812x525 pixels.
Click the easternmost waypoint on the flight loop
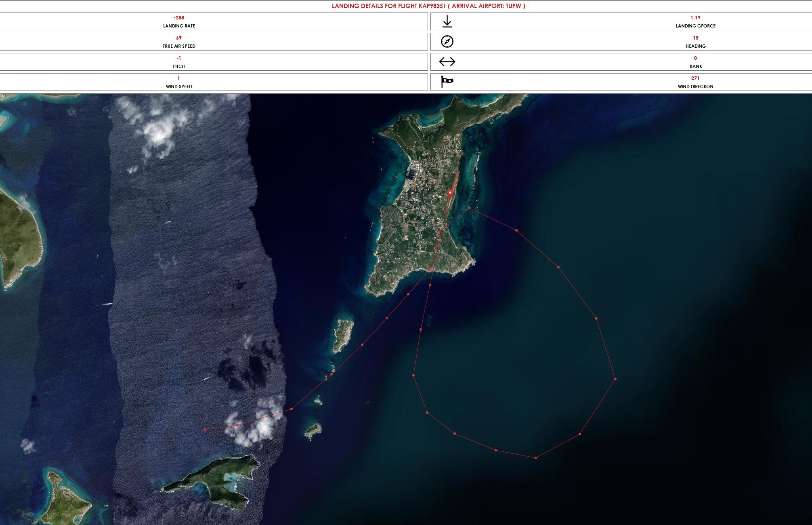615,379
